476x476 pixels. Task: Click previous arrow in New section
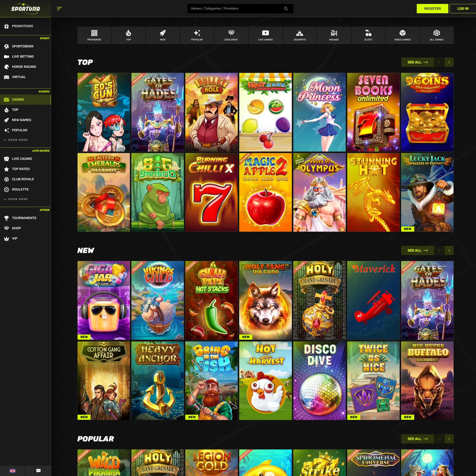439,250
